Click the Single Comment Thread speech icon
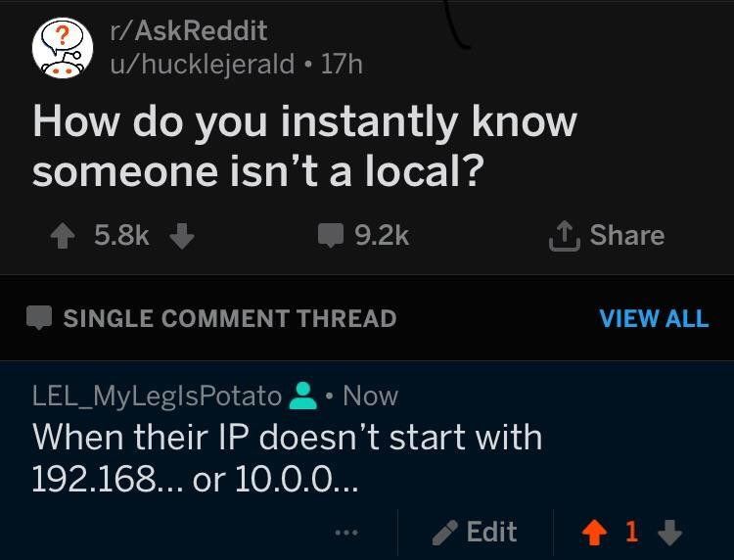 pos(39,318)
